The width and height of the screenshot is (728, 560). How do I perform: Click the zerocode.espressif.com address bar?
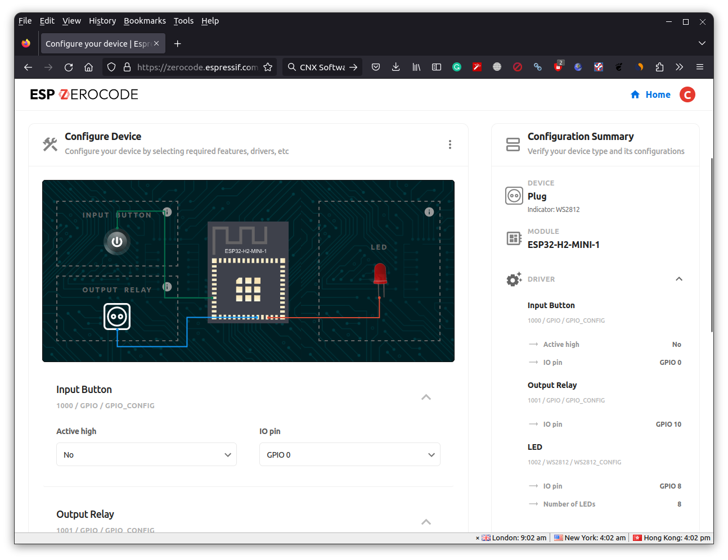click(x=197, y=67)
